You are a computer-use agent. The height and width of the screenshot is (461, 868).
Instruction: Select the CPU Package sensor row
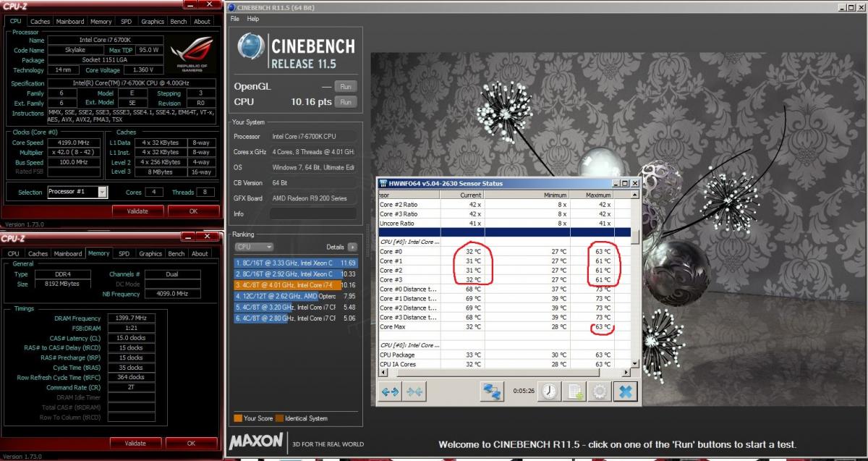tap(504, 355)
